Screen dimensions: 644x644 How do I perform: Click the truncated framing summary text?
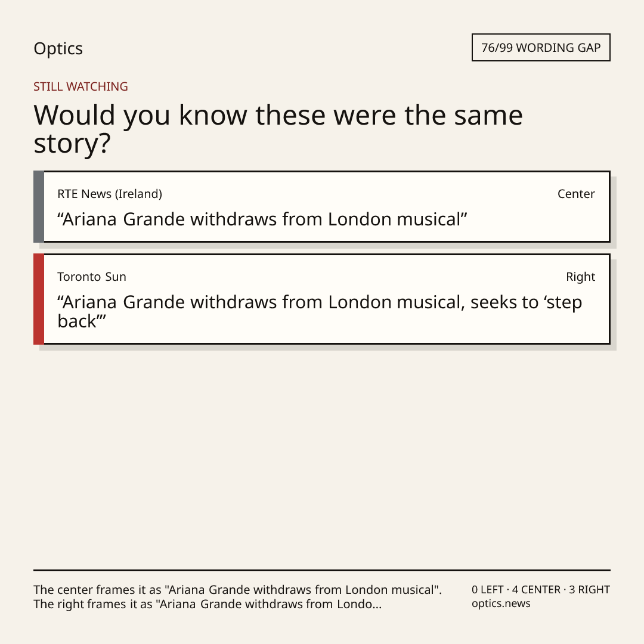237,597
